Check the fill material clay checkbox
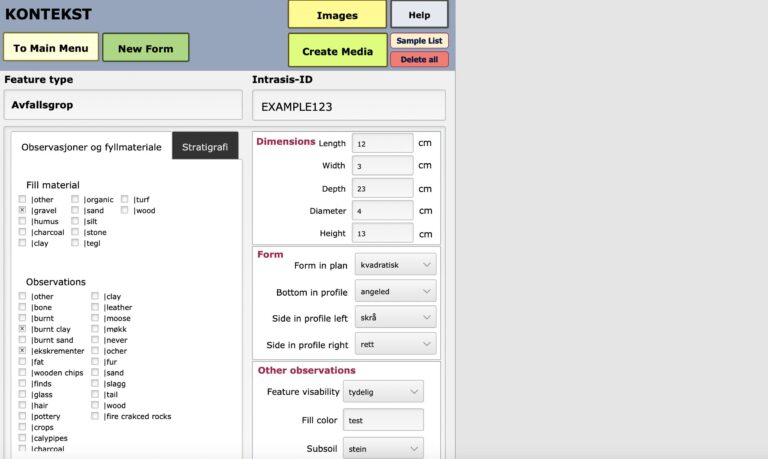 pos(22,242)
